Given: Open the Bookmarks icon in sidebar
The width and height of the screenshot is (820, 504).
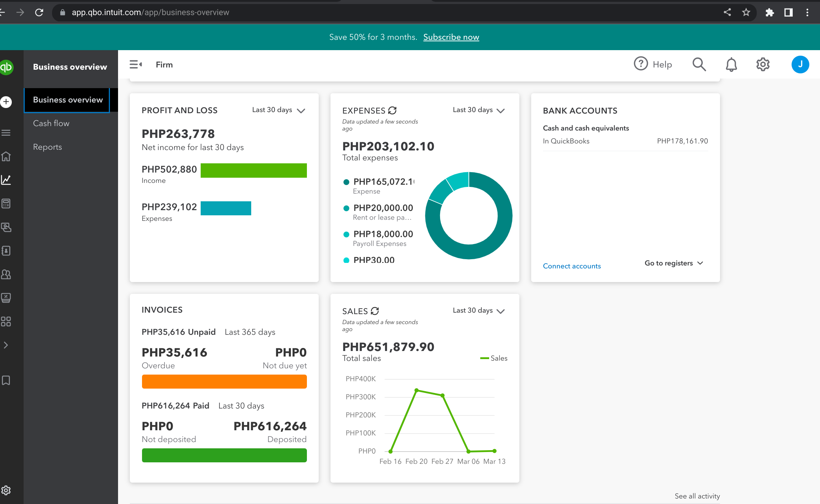Looking at the screenshot, I should (6, 380).
